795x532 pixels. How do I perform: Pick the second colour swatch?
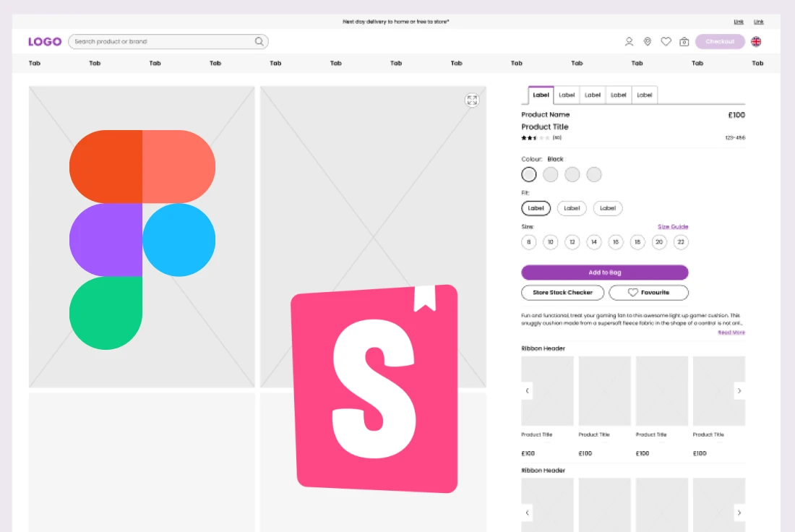551,174
